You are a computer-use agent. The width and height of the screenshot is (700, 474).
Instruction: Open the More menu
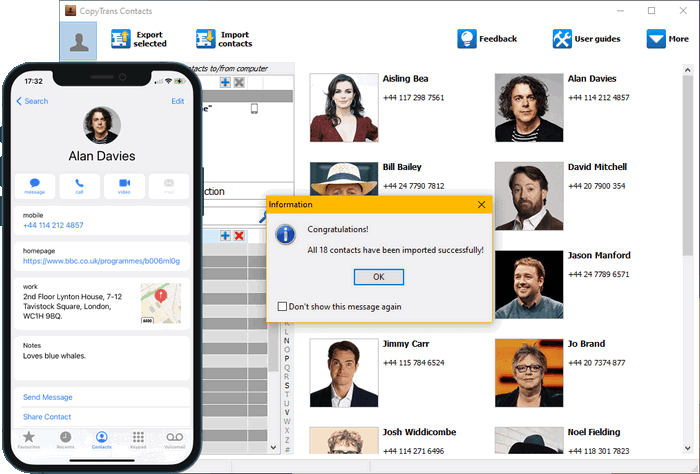pos(667,39)
